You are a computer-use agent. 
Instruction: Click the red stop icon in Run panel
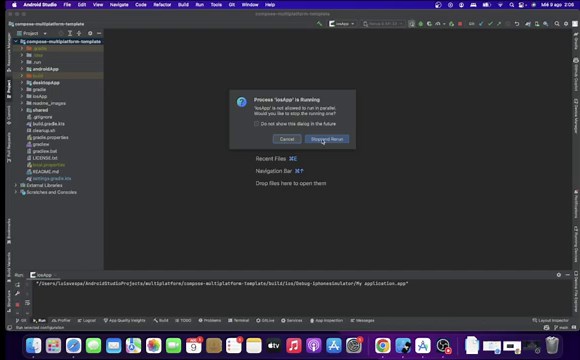17,305
